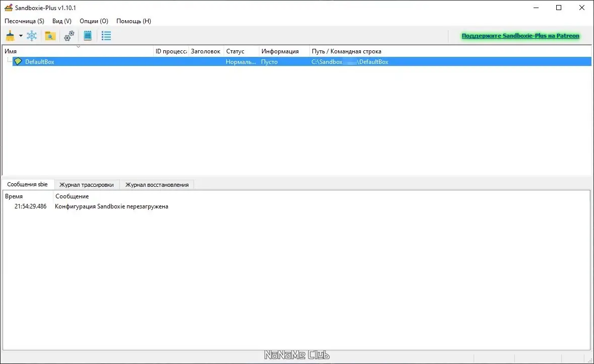Sort by Путь / Командная строка header
The height and width of the screenshot is (364, 594).
coord(450,51)
